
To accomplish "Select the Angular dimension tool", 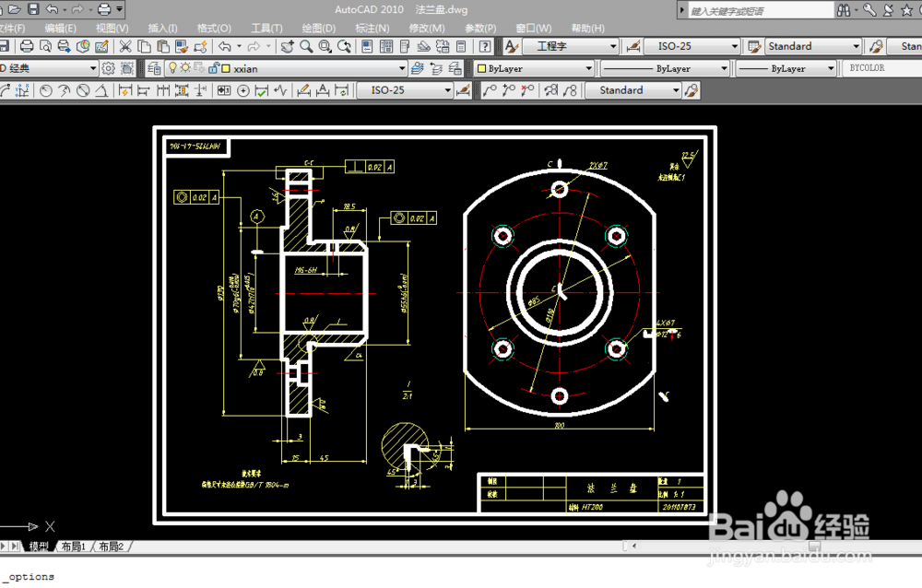I will pos(101,90).
